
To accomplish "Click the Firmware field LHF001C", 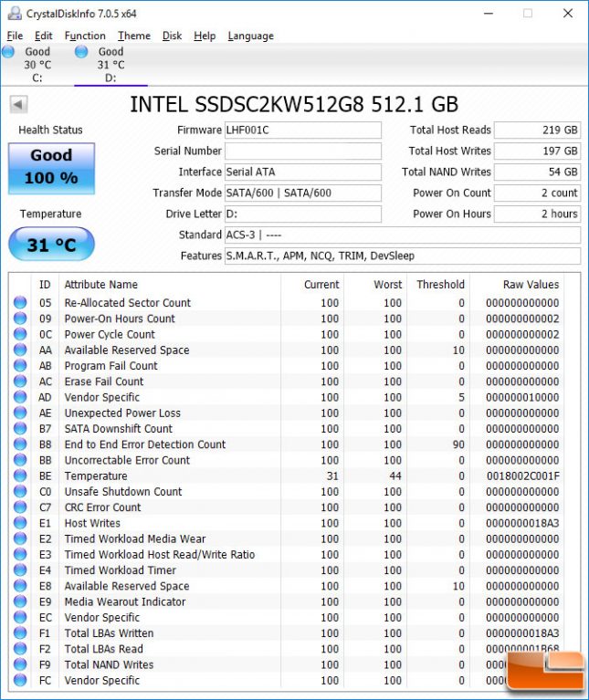I will click(x=303, y=130).
